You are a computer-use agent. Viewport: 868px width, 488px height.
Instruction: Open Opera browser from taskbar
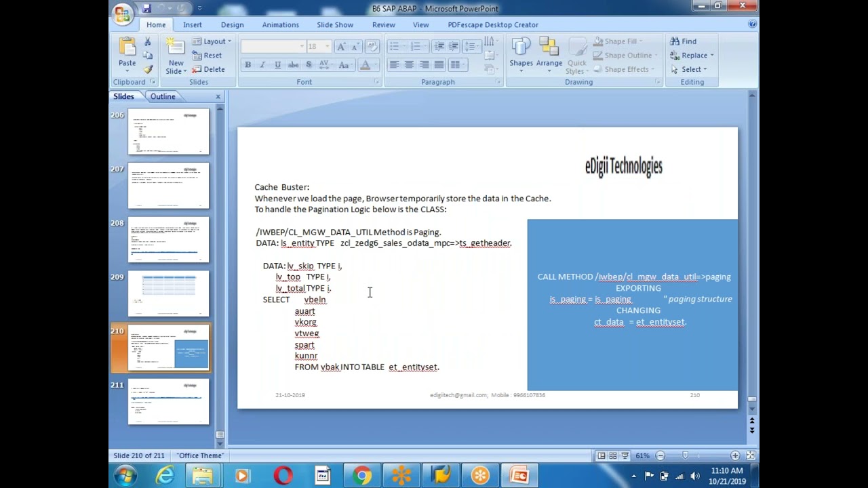click(283, 476)
